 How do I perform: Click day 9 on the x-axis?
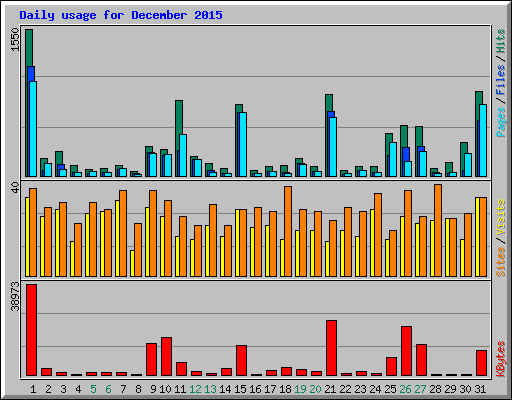coord(153,389)
